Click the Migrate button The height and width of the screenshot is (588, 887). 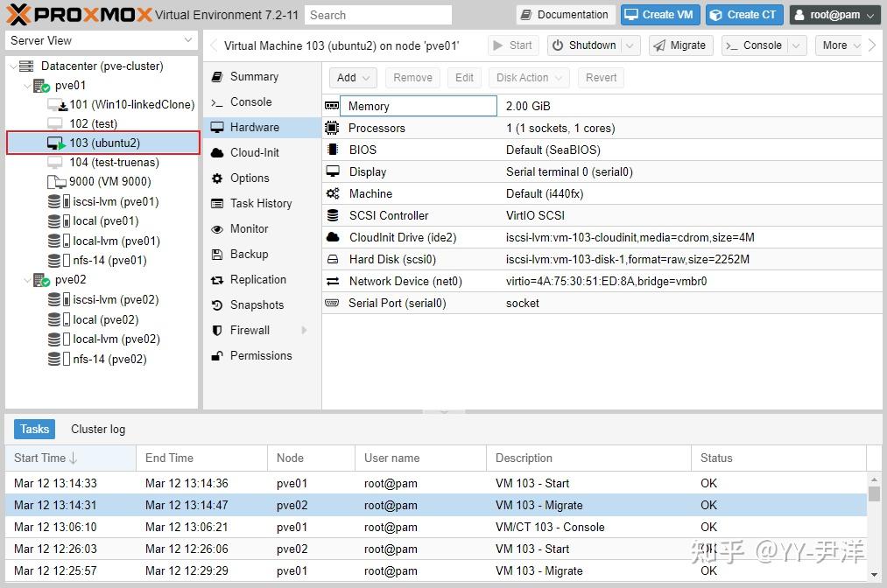pyautogui.click(x=680, y=45)
